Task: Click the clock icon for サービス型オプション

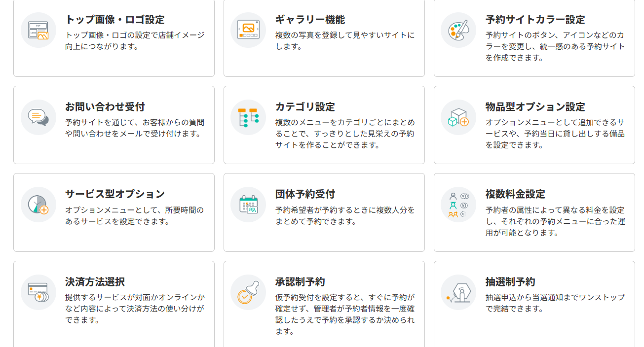Action: [38, 205]
